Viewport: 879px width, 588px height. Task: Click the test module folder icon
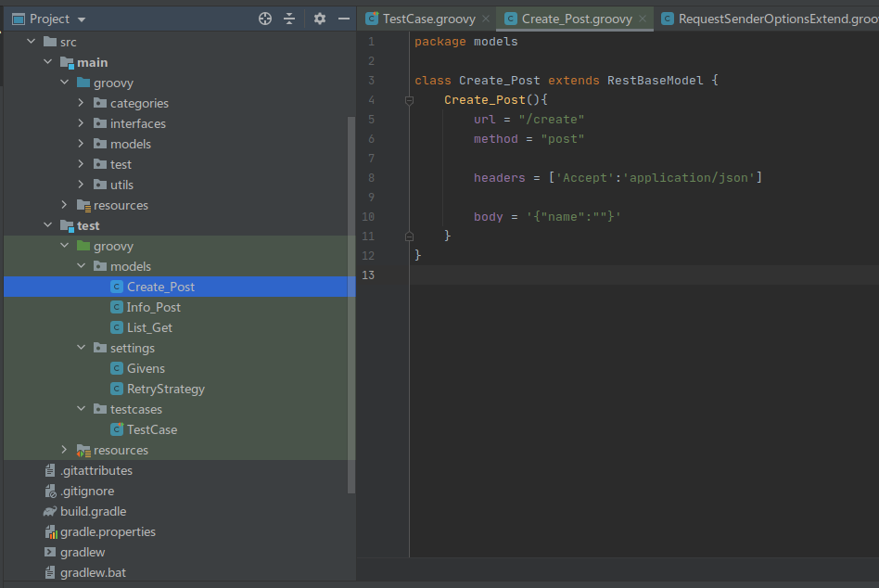pyautogui.click(x=67, y=225)
